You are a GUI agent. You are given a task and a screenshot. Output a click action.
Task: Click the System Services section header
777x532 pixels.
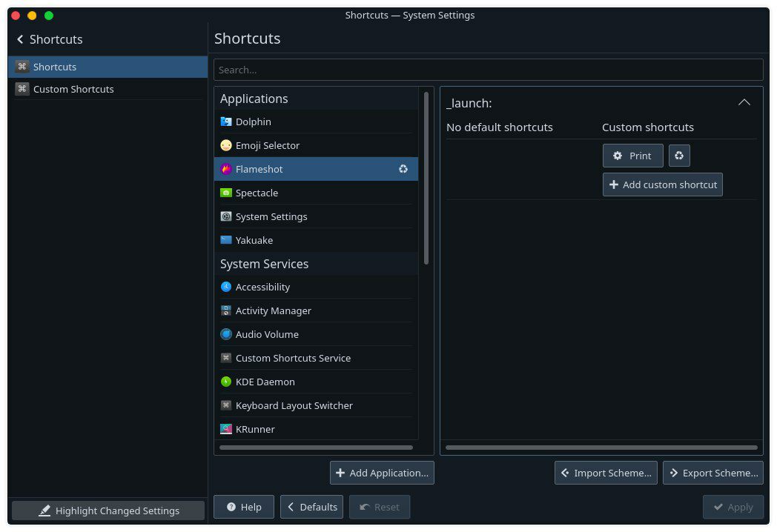tap(316, 264)
